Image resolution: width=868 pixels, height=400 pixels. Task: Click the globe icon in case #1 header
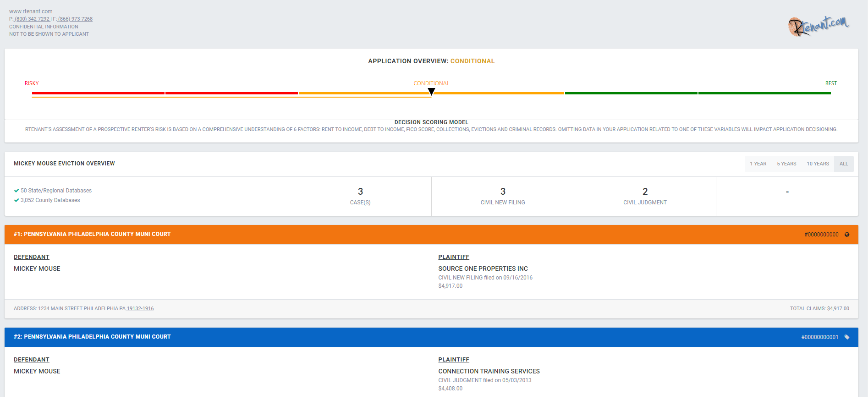pos(847,235)
